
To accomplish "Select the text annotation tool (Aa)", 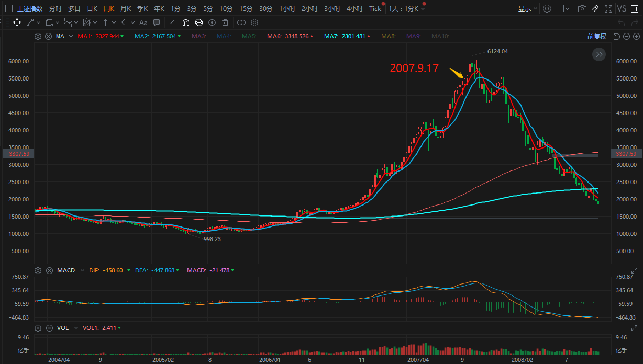I will click(143, 22).
